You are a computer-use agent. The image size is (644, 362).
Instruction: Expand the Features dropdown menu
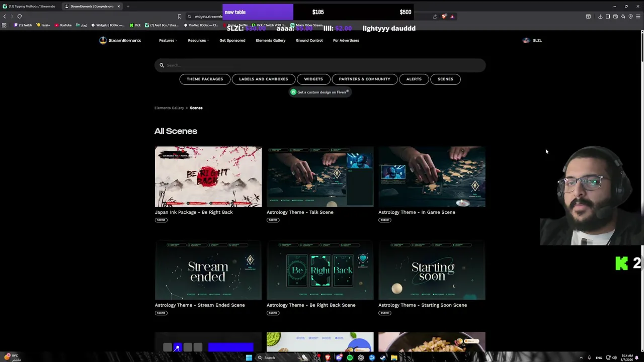click(x=168, y=40)
